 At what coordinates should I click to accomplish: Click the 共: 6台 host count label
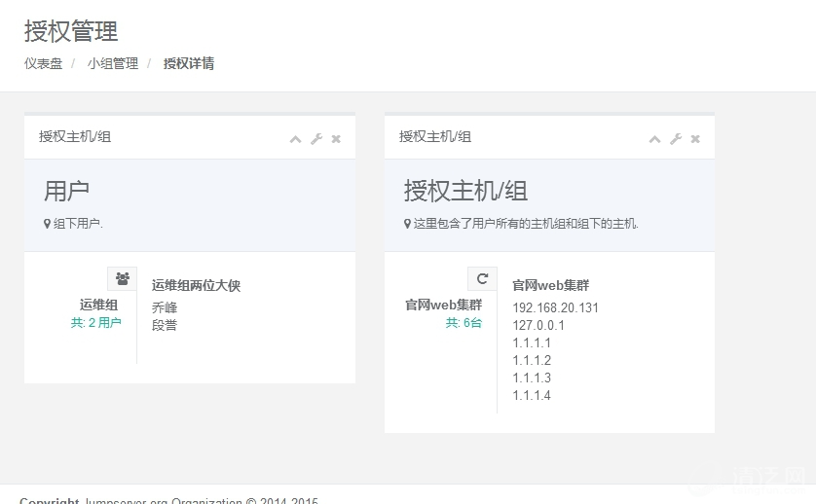tap(464, 322)
